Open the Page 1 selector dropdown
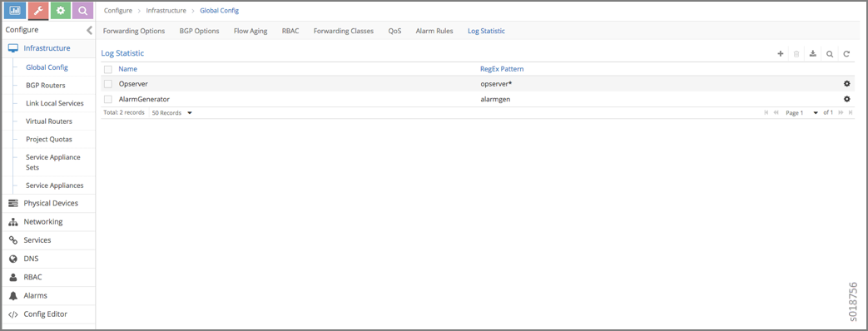This screenshot has width=868, height=331. [801, 112]
